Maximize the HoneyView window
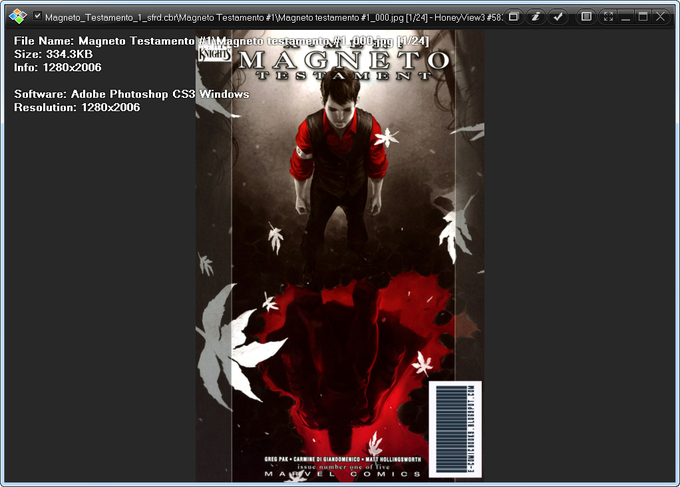Viewport: 680px width, 487px height. [643, 17]
